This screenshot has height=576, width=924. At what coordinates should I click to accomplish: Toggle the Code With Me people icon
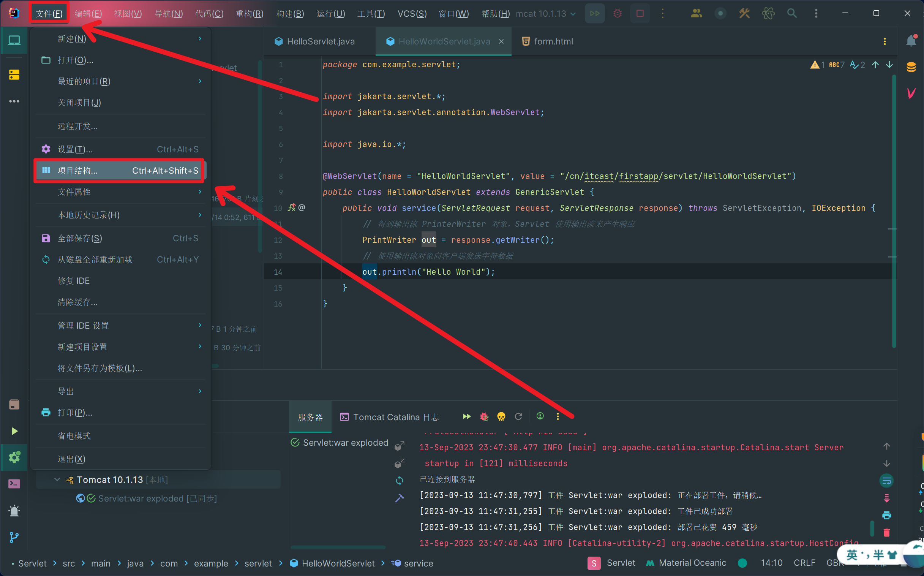pos(696,13)
